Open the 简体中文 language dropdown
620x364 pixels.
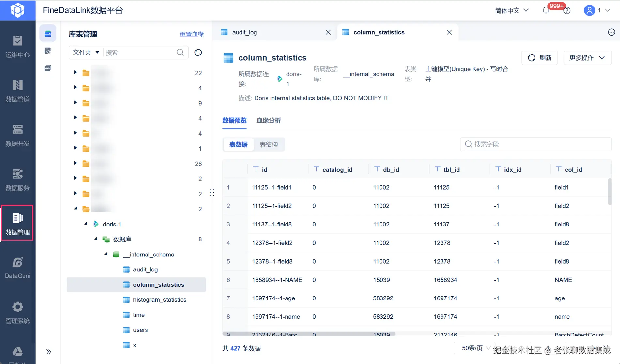[511, 10]
